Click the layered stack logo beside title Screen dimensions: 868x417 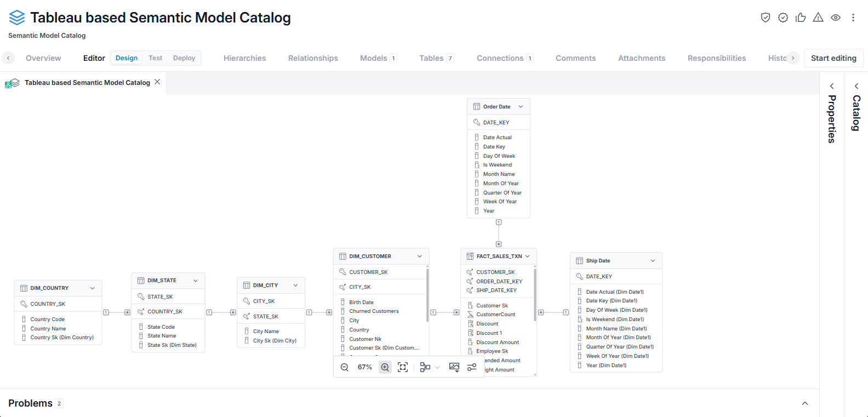click(17, 18)
